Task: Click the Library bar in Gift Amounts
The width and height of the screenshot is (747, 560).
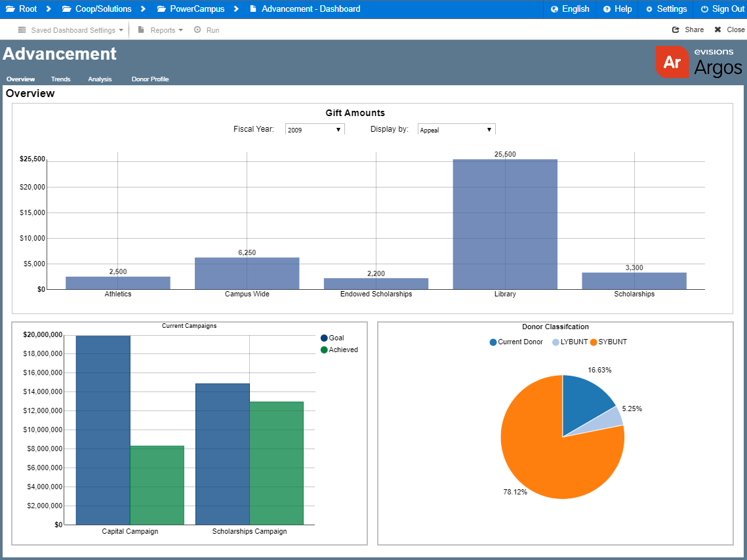Action: [x=505, y=224]
